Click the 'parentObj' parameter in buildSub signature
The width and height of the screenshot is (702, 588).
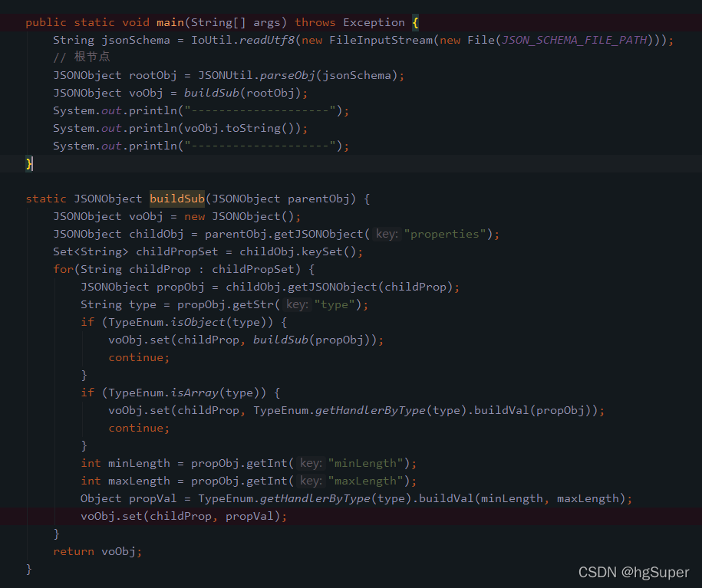point(318,199)
